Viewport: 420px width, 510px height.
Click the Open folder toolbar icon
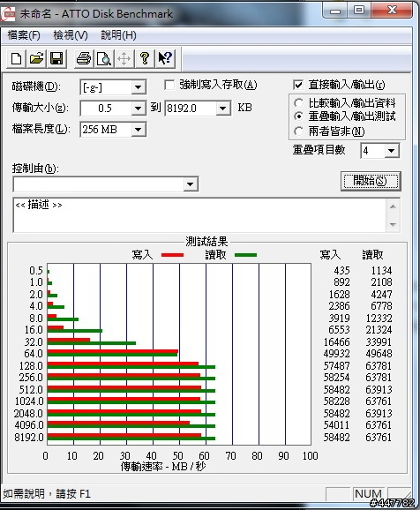(x=36, y=59)
